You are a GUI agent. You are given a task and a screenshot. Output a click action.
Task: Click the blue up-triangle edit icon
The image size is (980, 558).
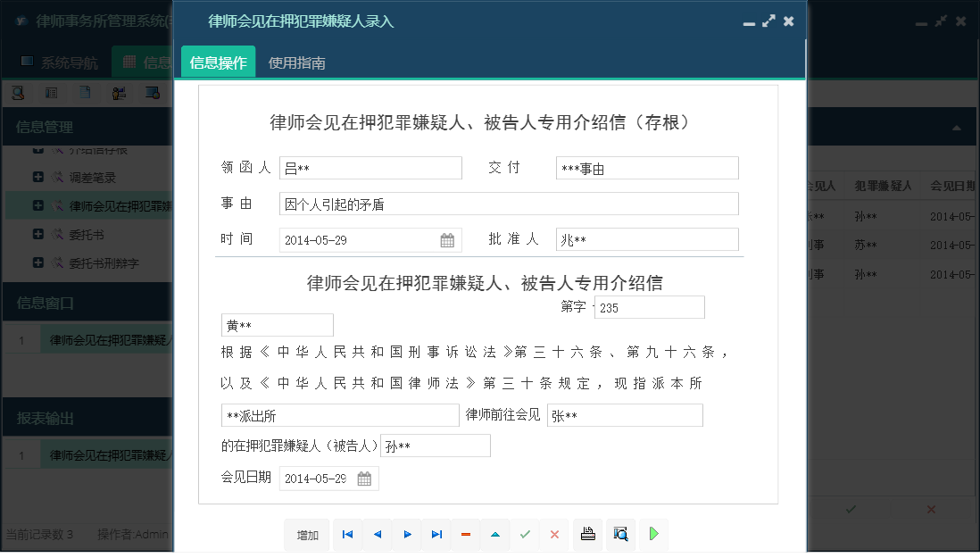point(495,534)
